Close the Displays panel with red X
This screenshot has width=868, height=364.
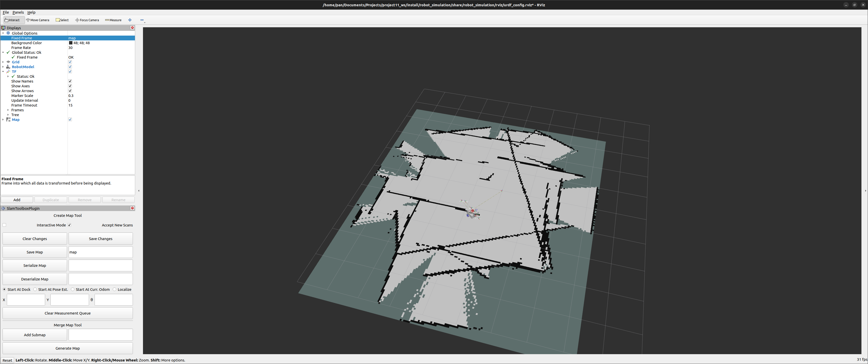[132, 28]
